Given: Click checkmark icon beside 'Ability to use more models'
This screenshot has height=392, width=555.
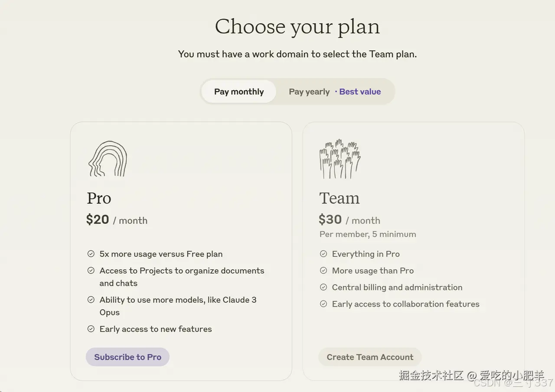Looking at the screenshot, I should 91,300.
